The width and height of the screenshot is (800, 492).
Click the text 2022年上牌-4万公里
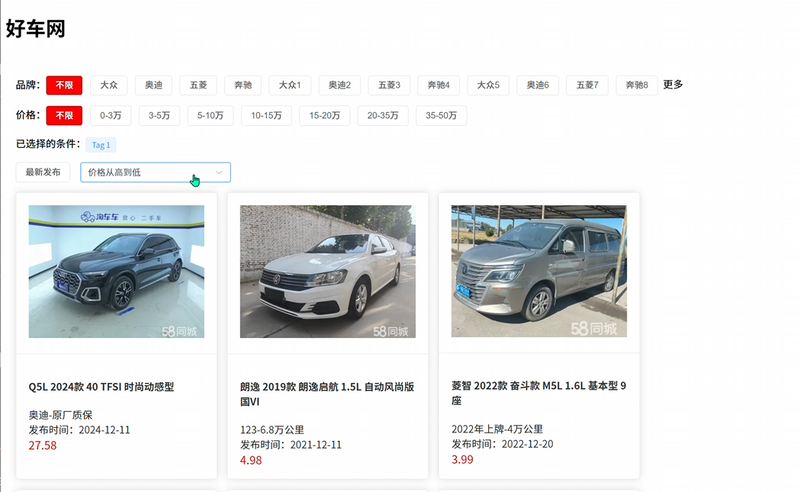click(497, 429)
